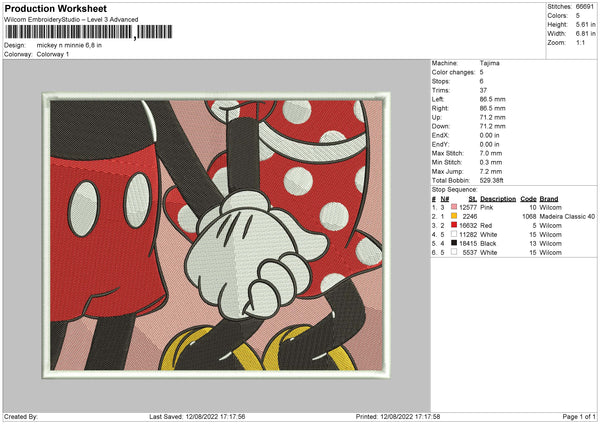The width and height of the screenshot is (600, 424).
Task: Click the "Right:" label
Action: (x=440, y=108)
